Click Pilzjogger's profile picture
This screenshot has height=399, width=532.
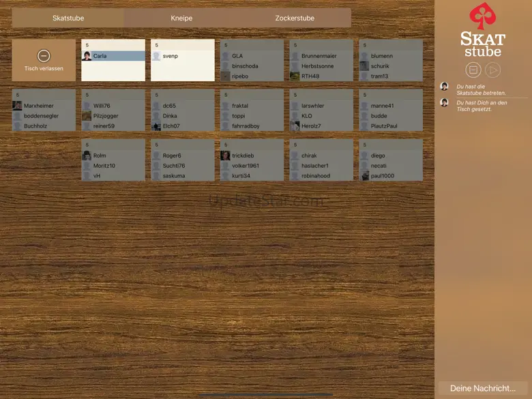(87, 116)
